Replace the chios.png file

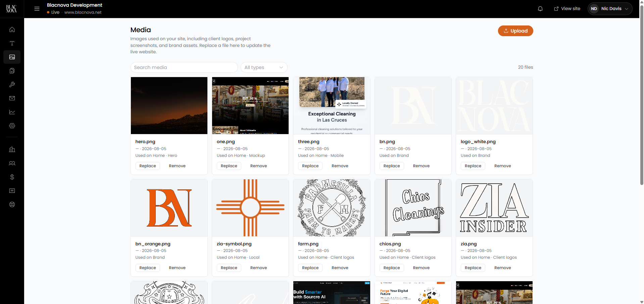coord(392,268)
